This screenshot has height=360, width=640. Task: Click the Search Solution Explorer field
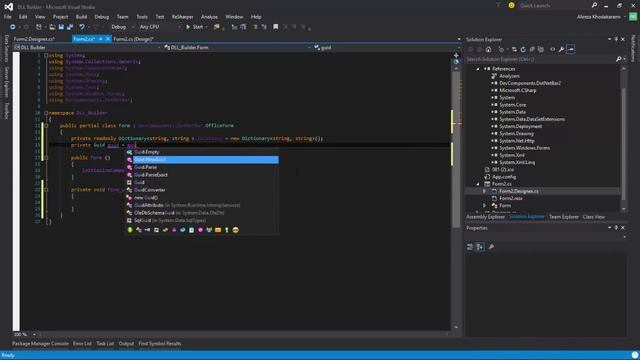click(541, 59)
